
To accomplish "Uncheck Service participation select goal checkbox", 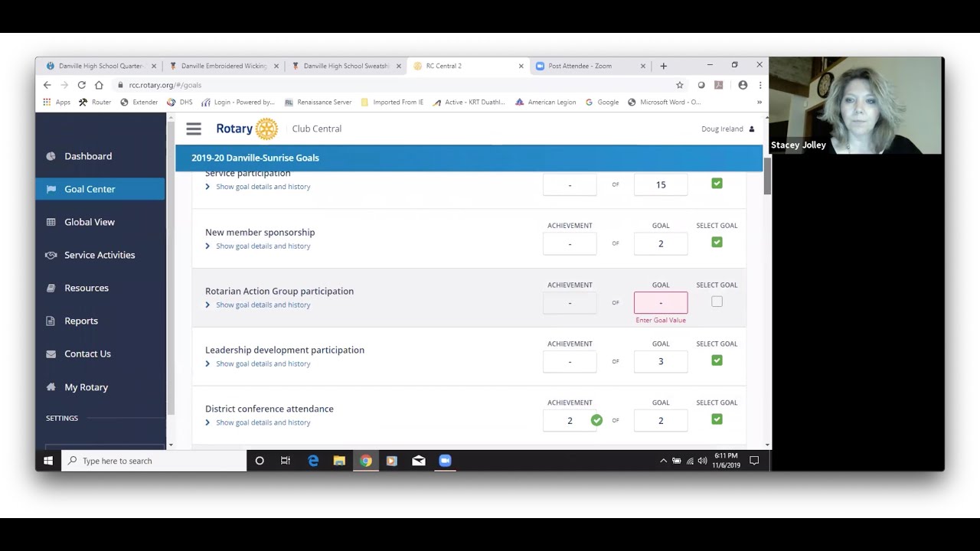I will pyautogui.click(x=717, y=184).
